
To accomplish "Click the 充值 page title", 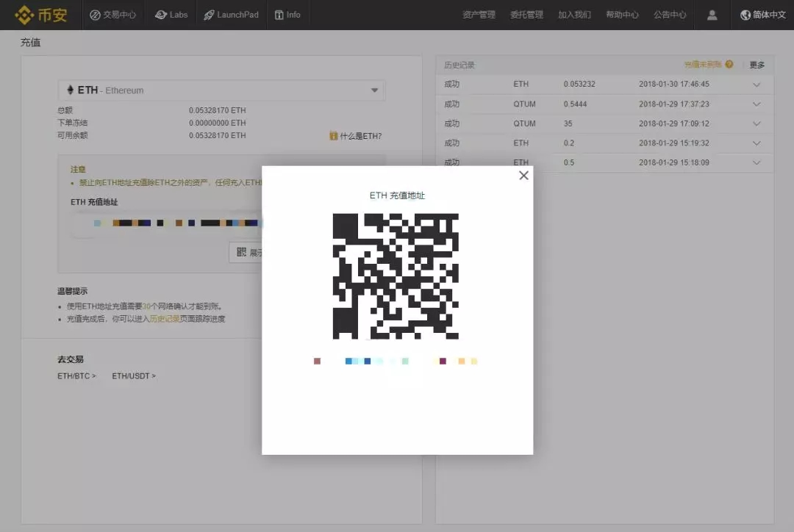I will [30, 43].
